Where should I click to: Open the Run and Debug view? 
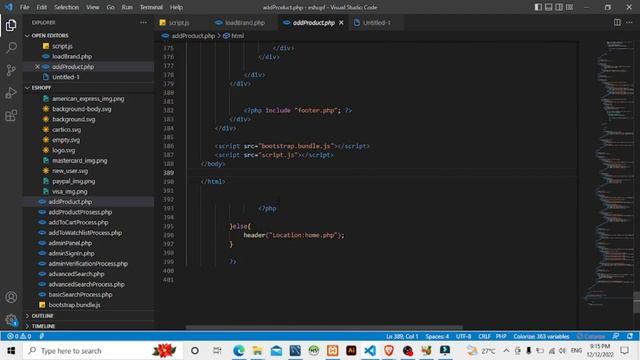pyautogui.click(x=11, y=93)
